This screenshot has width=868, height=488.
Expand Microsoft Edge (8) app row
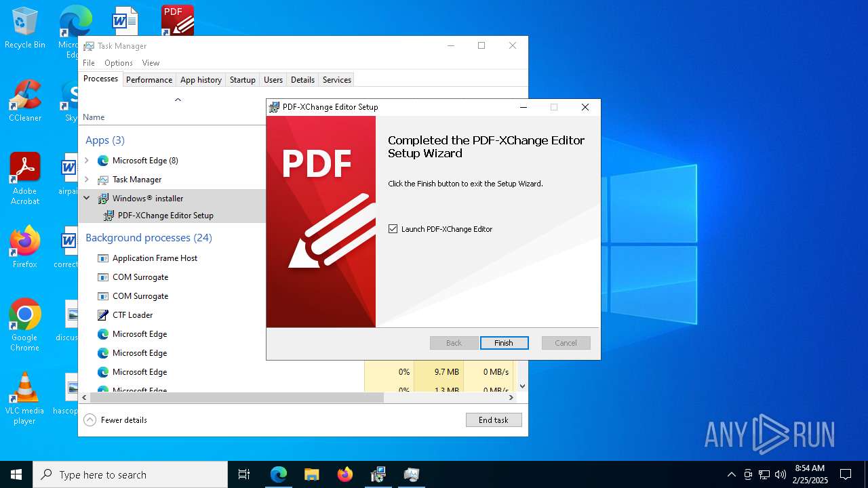[x=86, y=161]
